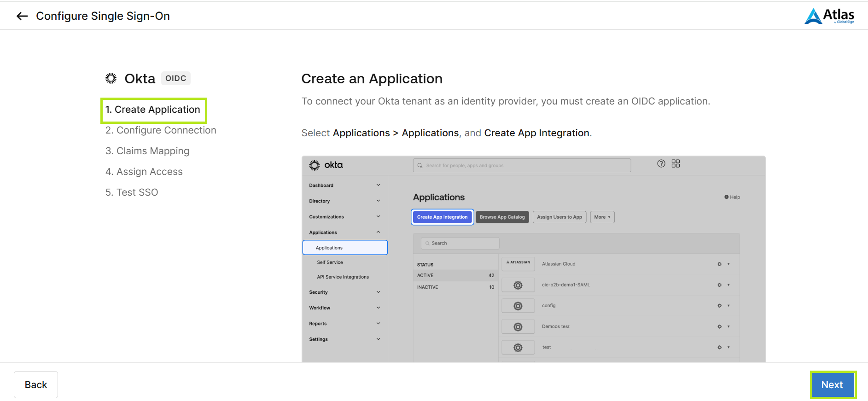Screen dimensions: 868x401
Task: Open the settings gear for the config app
Action: (720, 306)
